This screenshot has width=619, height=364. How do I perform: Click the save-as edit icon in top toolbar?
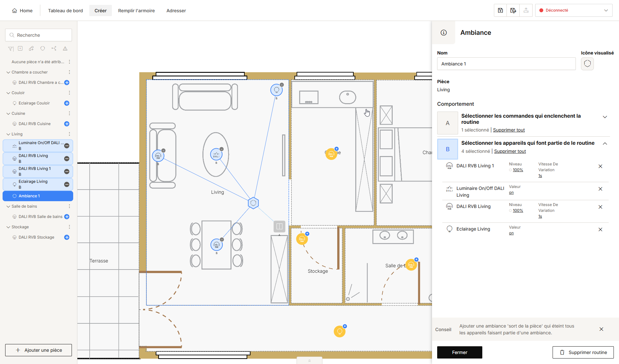513,10
